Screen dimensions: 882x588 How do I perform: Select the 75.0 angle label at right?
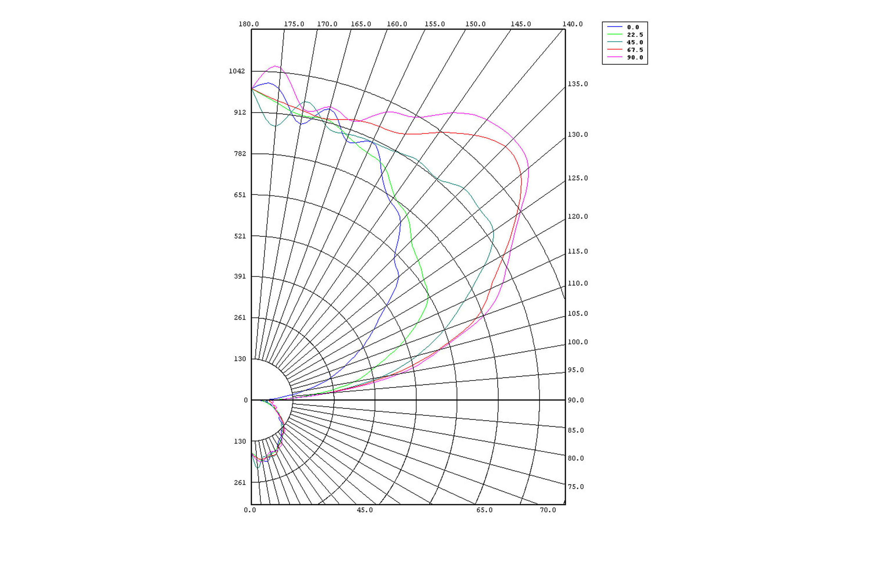576,487
